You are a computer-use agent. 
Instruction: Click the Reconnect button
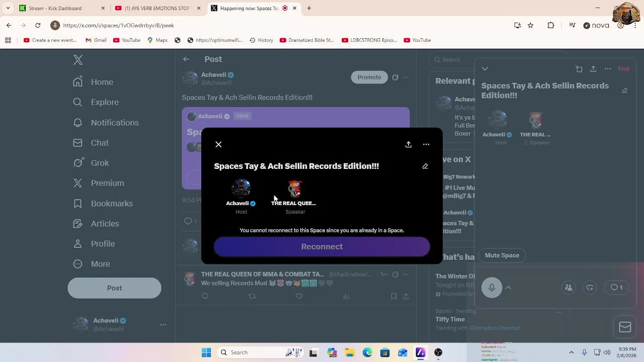pyautogui.click(x=322, y=246)
